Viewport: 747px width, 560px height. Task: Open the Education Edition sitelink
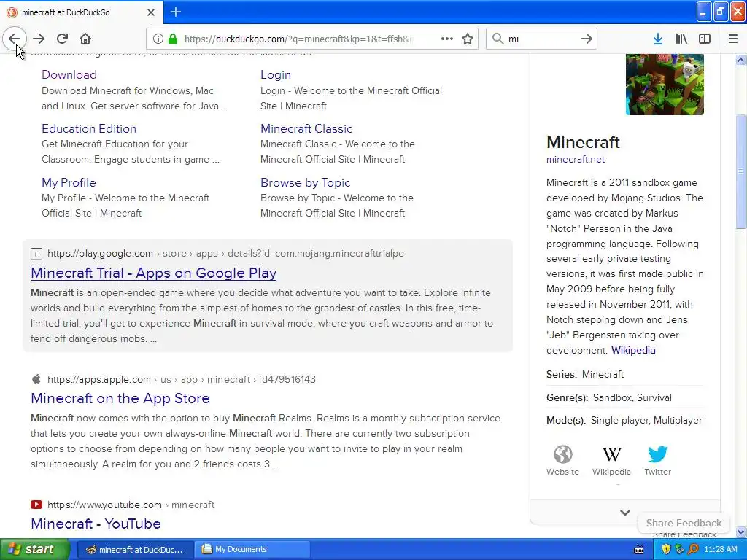[x=88, y=128]
